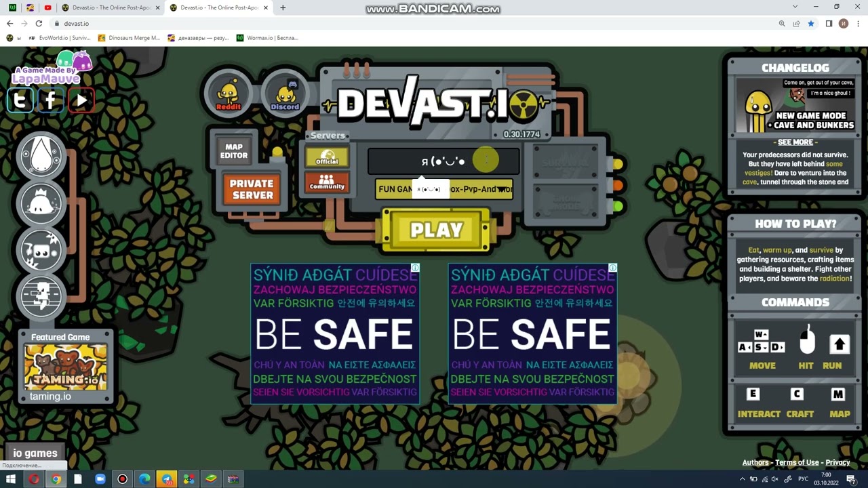Click the left ad info icon
868x488 pixels.
click(415, 268)
